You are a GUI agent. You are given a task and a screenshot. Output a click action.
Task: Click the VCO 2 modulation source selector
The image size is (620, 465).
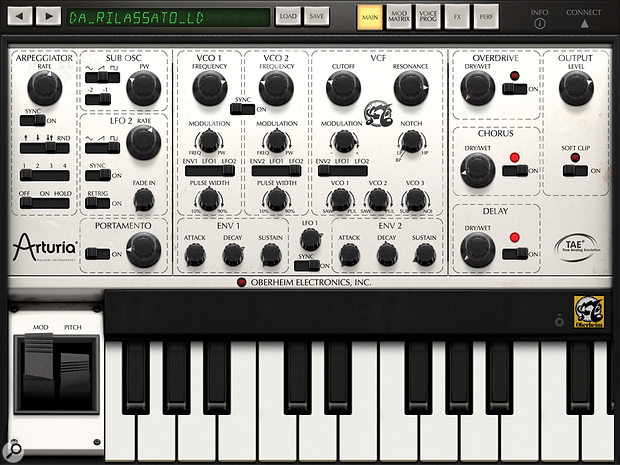276,170
